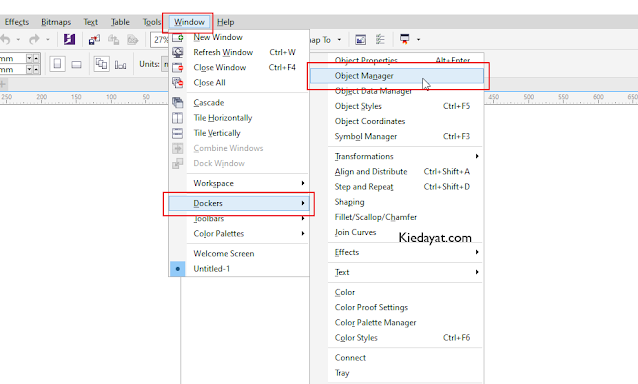Click the Import icon in toolbar
638x384 pixels.
point(94,39)
